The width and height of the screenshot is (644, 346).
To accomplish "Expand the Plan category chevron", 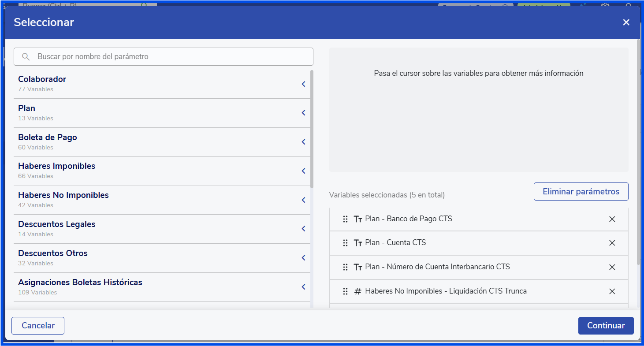I will coord(303,113).
